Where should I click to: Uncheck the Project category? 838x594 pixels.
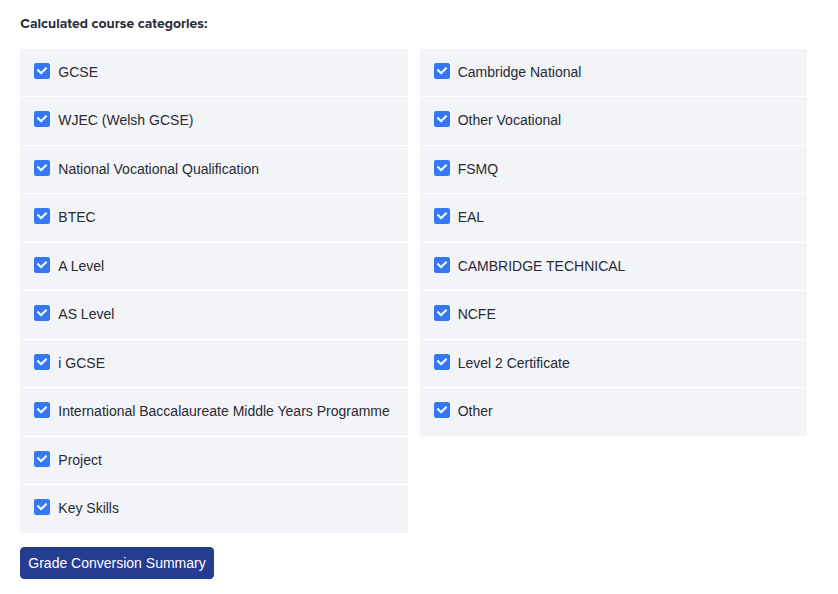42,459
